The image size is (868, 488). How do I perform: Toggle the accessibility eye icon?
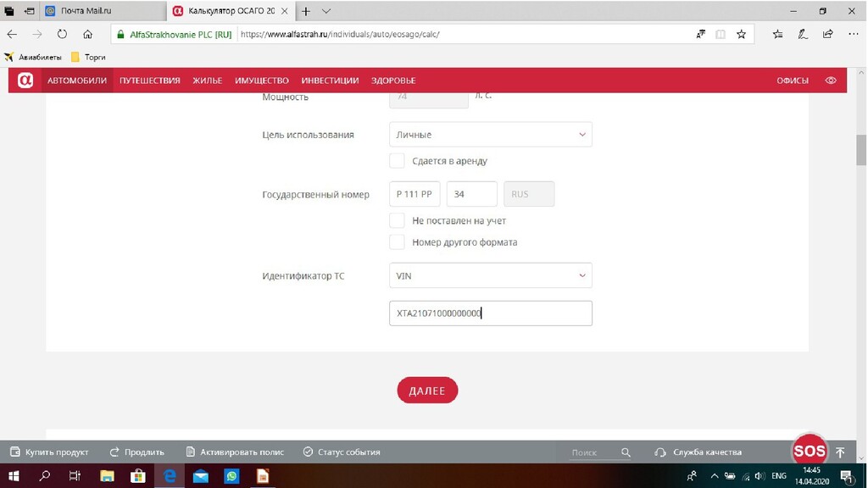coord(831,80)
